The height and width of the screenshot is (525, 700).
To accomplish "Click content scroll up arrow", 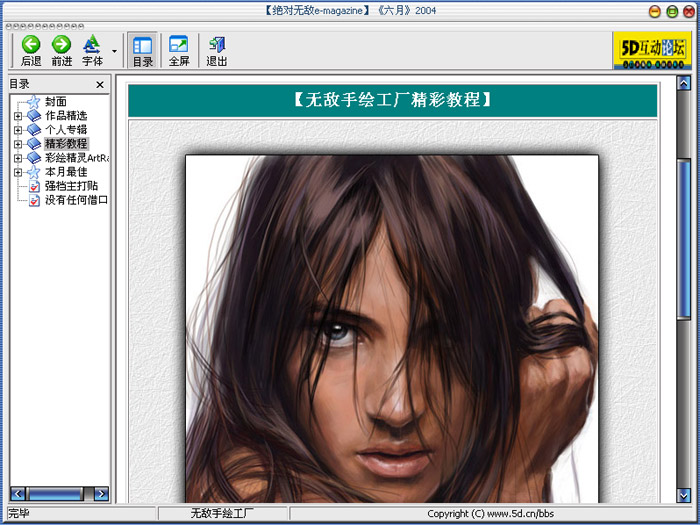I will (x=683, y=83).
